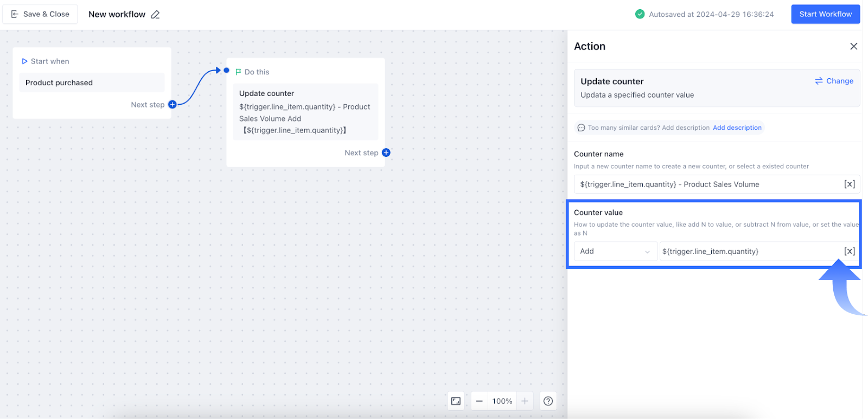The height and width of the screenshot is (419, 868).
Task: Click the Counter name input field
Action: (705, 185)
